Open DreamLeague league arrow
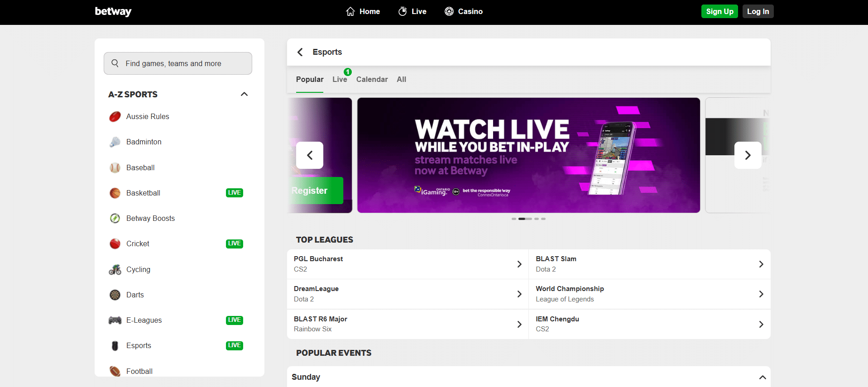The image size is (868, 387). (519, 294)
